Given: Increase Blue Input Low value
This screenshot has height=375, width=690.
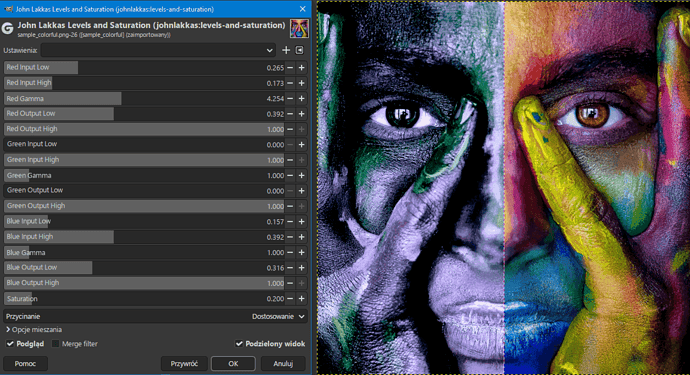Looking at the screenshot, I should click(301, 222).
